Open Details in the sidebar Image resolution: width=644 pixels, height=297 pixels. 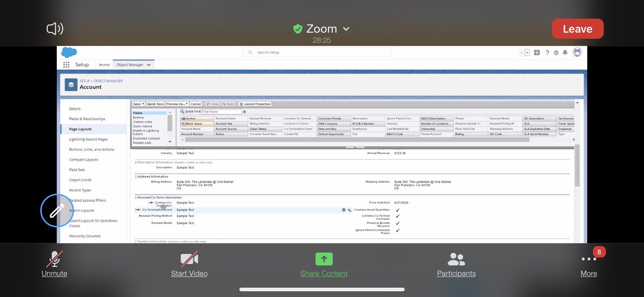[75, 109]
